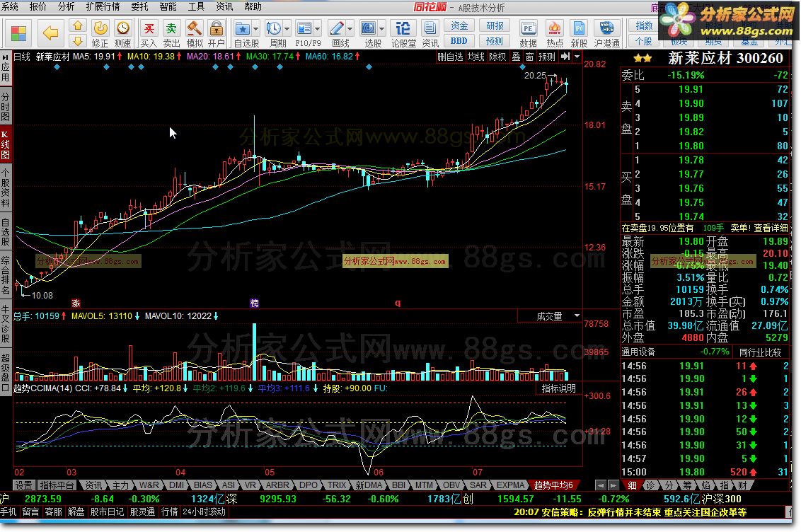This screenshot has height=532, width=801.
Task: Open the 自选股 watchlist folder icon
Action: click(x=243, y=29)
